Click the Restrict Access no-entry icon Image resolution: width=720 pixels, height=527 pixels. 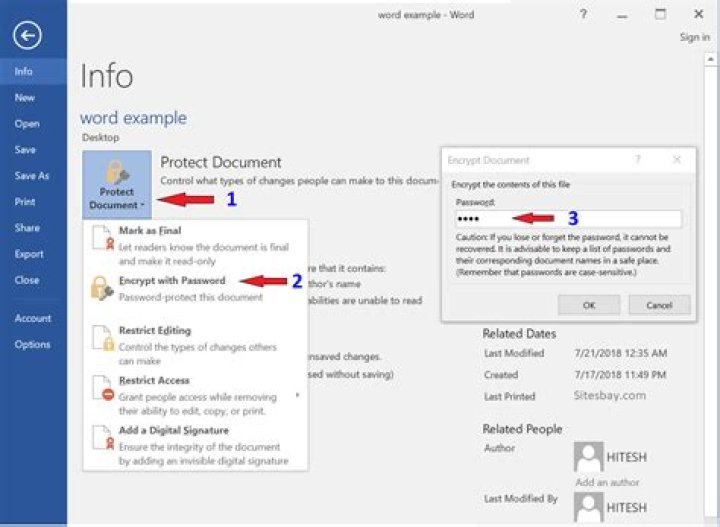[102, 388]
